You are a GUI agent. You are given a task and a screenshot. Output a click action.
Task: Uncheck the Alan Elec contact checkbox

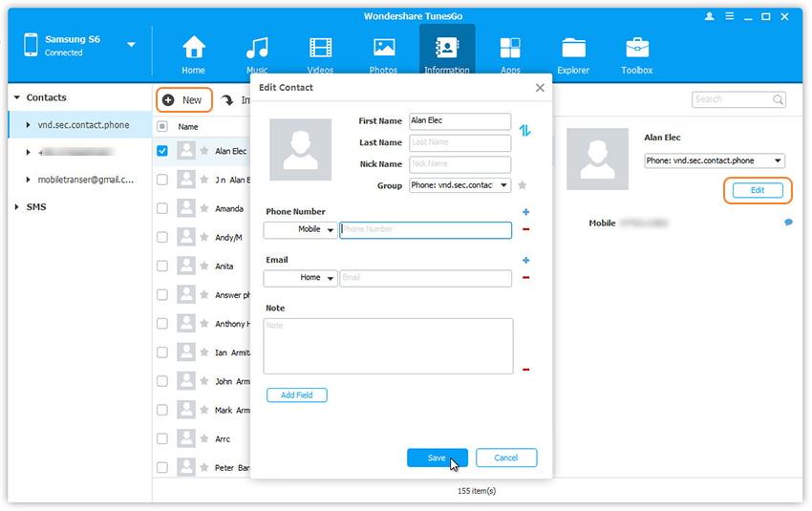pyautogui.click(x=162, y=151)
